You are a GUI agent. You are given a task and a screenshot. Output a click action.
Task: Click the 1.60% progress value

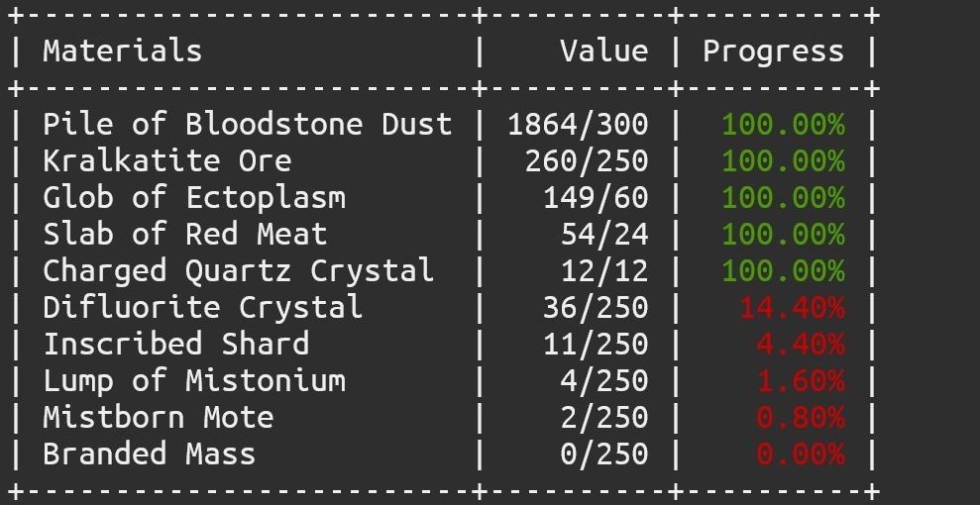[x=801, y=381]
